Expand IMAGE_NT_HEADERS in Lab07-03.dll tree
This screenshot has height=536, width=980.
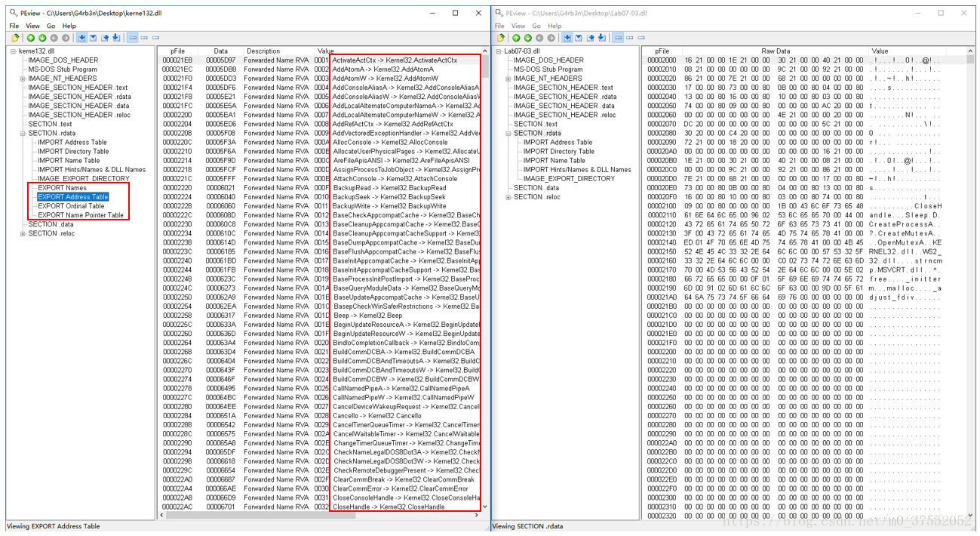(x=508, y=79)
